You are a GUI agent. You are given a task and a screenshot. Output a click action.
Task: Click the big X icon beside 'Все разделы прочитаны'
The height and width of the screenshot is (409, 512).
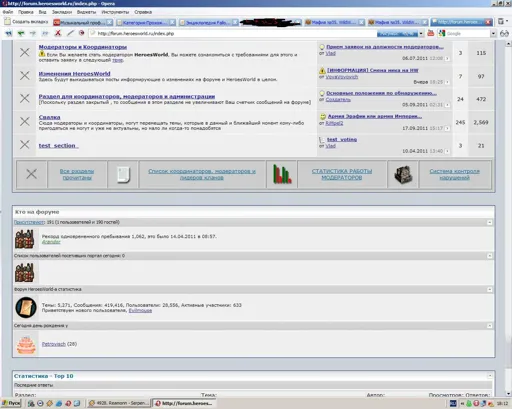pyautogui.click(x=32, y=174)
